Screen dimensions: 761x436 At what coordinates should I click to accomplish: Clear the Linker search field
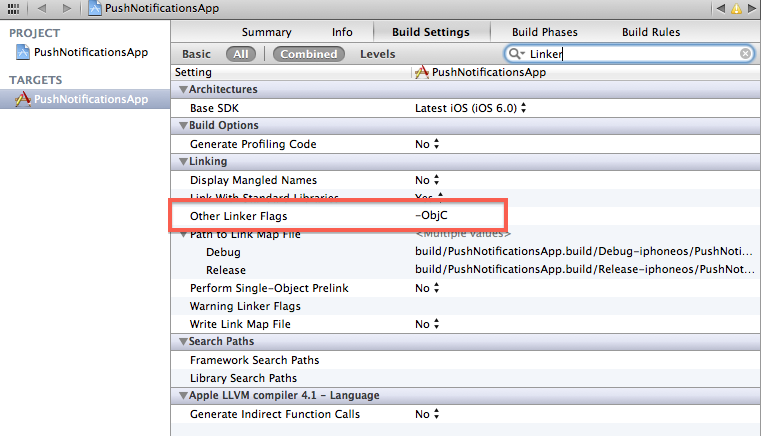click(x=745, y=53)
